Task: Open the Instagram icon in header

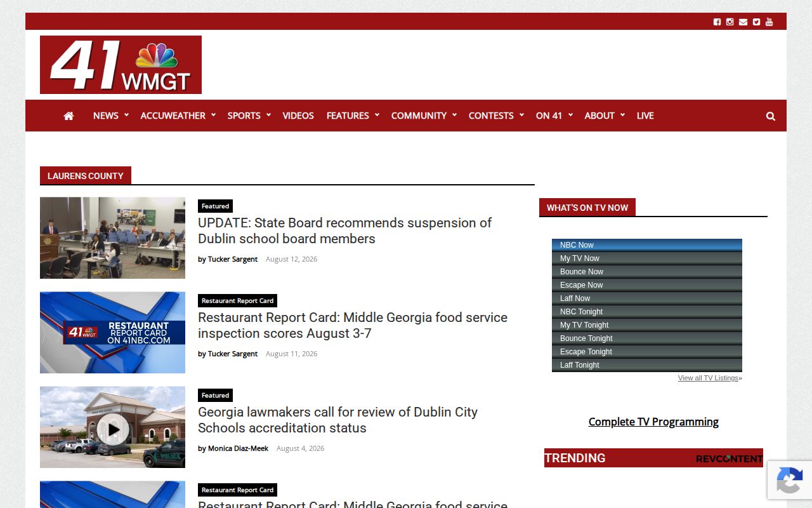Action: (x=730, y=22)
